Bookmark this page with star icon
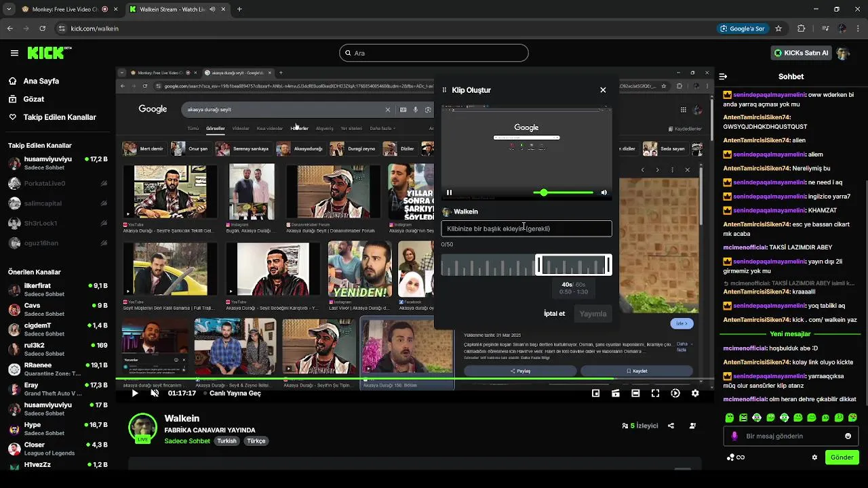868x488 pixels. coord(778,28)
